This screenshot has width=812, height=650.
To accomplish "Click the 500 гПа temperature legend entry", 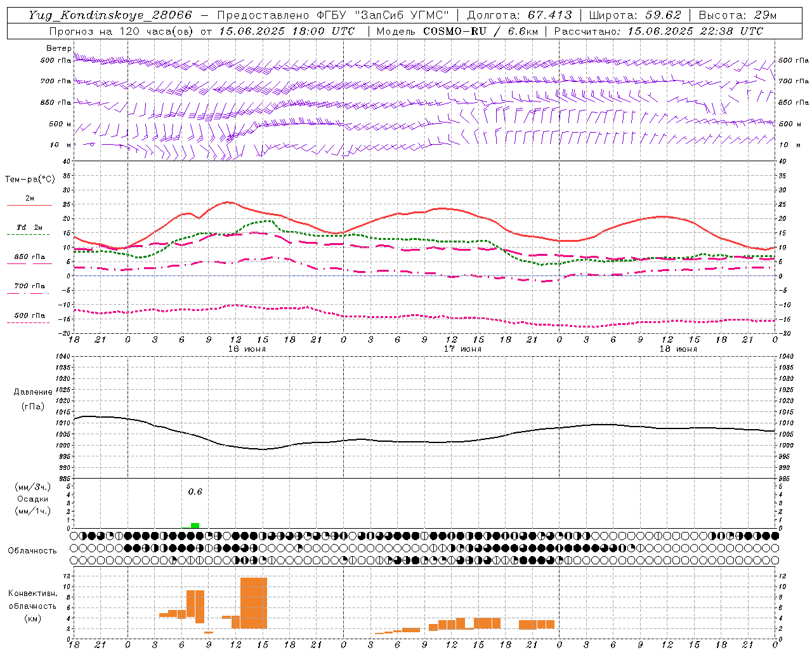I will coord(30,315).
